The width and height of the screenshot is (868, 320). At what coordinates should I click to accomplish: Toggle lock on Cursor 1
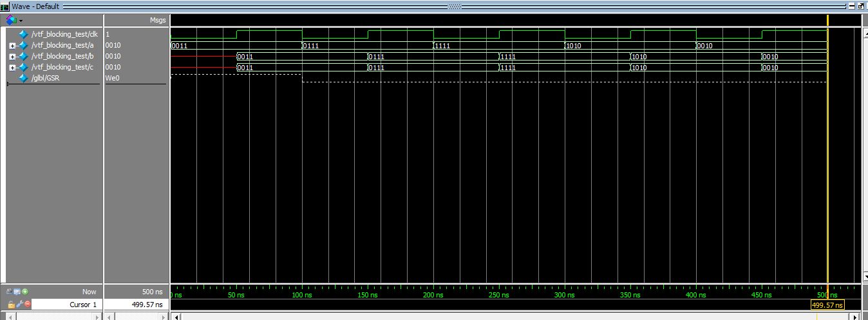(12, 305)
